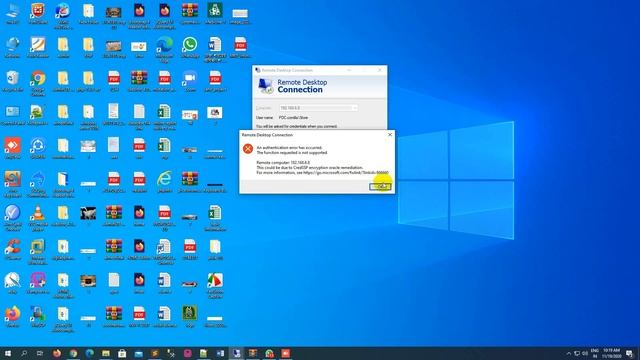Select the blue checkmark circle desktop shortcut
Viewport: 640px width, 360px height.
[12, 218]
